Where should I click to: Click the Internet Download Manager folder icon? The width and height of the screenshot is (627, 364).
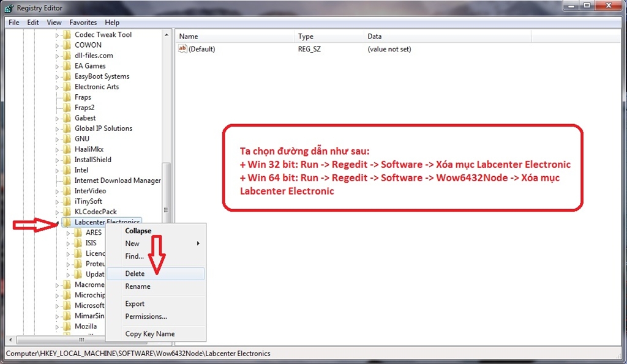(x=67, y=180)
